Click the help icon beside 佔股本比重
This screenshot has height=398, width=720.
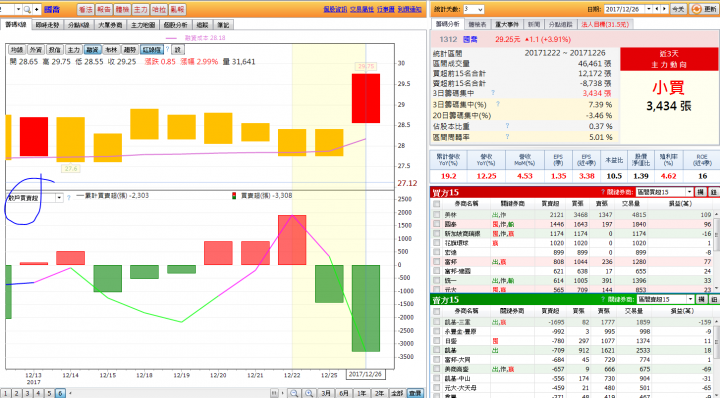click(x=507, y=125)
